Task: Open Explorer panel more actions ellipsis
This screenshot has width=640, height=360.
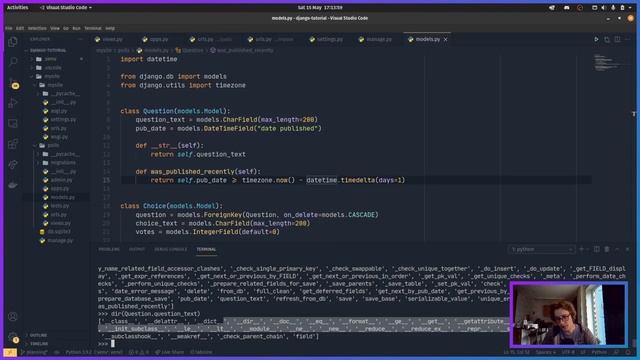Action: click(80, 39)
